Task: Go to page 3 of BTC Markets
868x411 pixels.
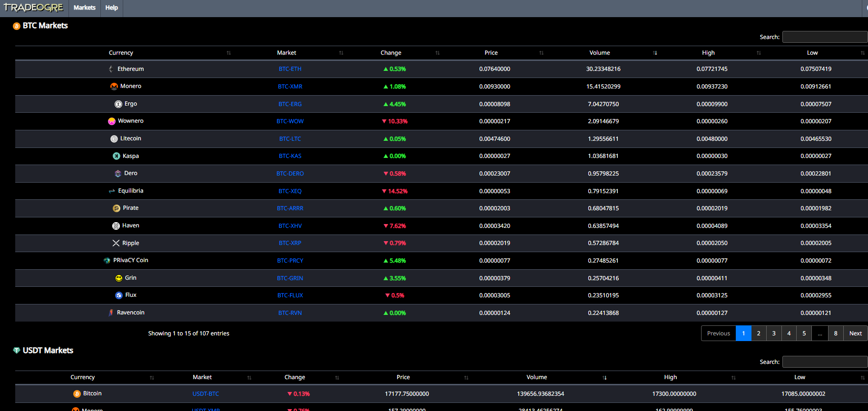Action: click(x=774, y=333)
